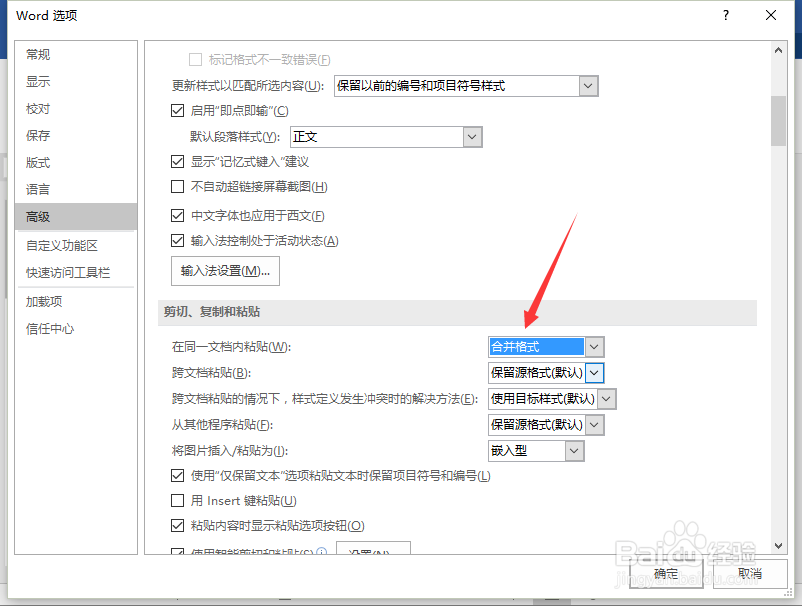Select 常规 category in sidebar

(x=76, y=54)
